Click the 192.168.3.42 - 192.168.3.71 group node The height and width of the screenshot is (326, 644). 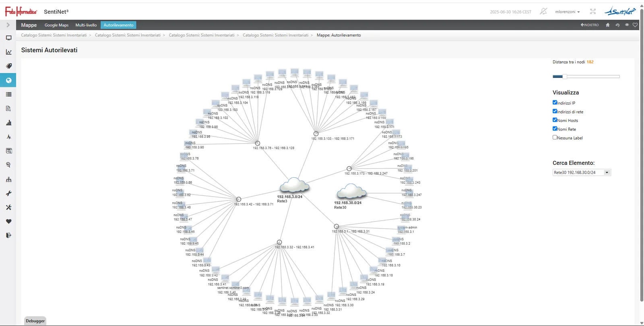(x=239, y=199)
